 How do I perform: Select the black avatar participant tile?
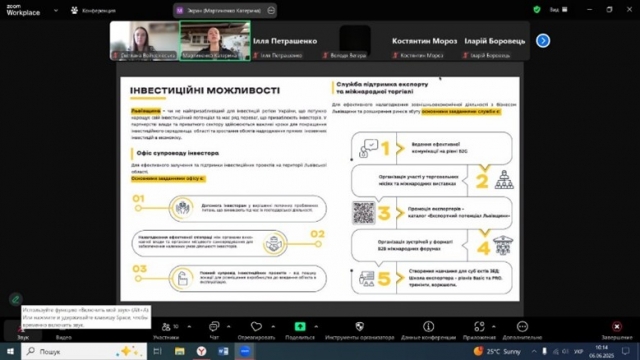coord(355,41)
